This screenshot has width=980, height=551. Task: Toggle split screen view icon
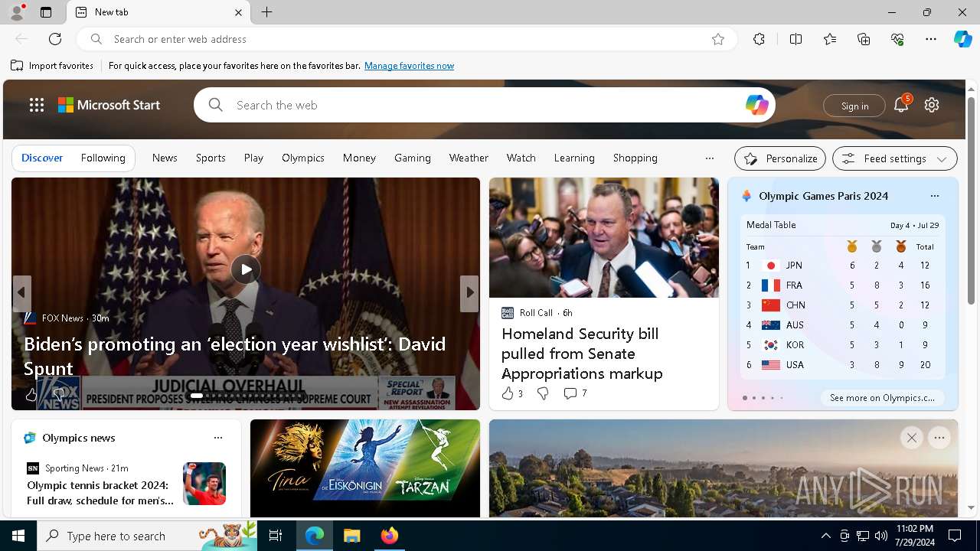(x=795, y=39)
